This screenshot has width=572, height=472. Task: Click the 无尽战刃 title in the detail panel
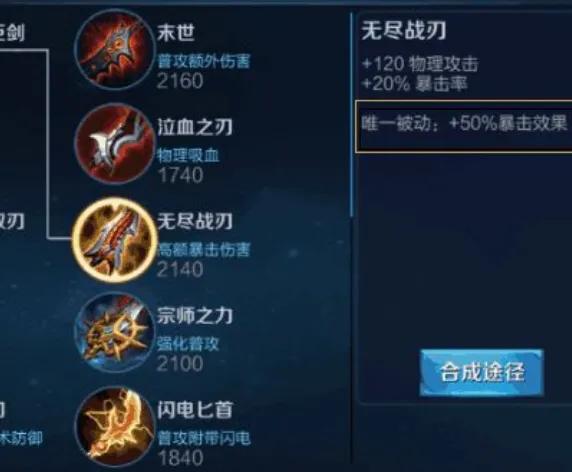pyautogui.click(x=403, y=30)
